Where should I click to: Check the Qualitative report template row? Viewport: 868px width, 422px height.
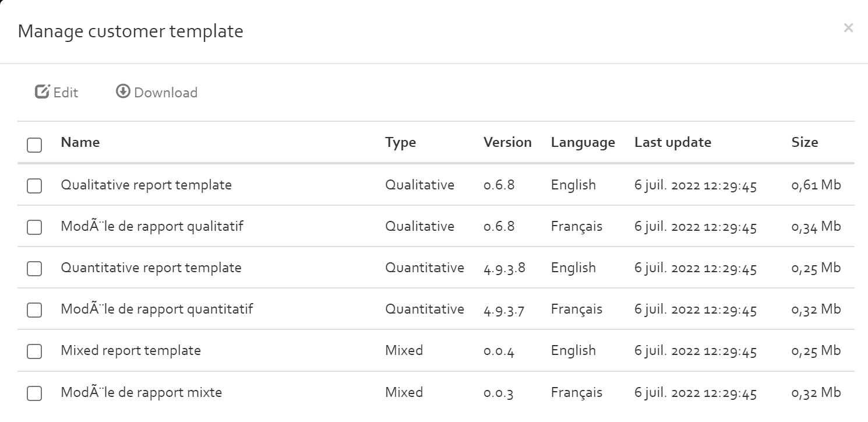(34, 186)
